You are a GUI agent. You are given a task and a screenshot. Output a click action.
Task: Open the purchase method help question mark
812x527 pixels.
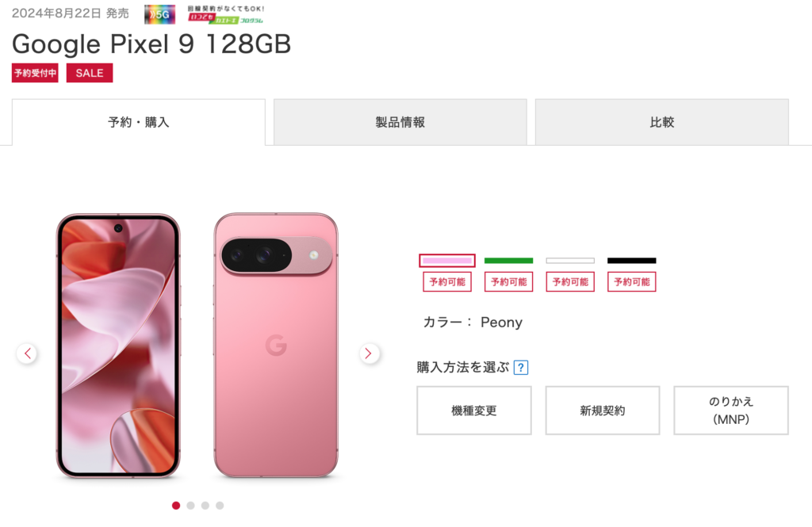pyautogui.click(x=520, y=368)
